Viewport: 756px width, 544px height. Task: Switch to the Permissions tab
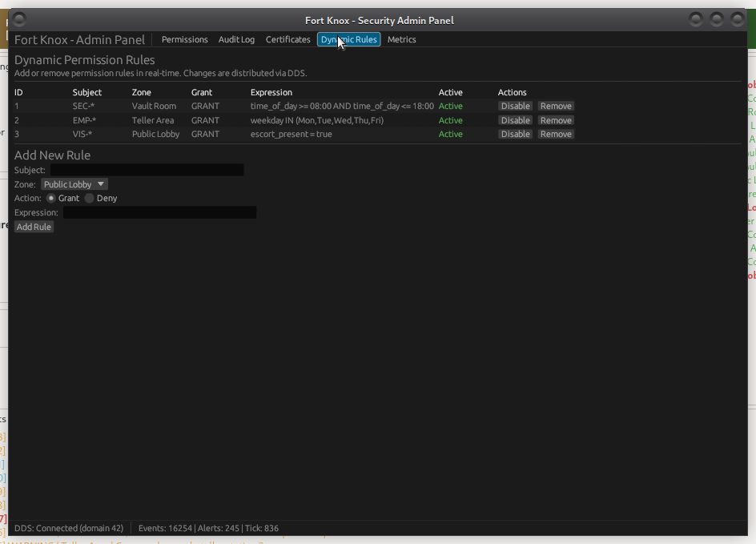(184, 39)
